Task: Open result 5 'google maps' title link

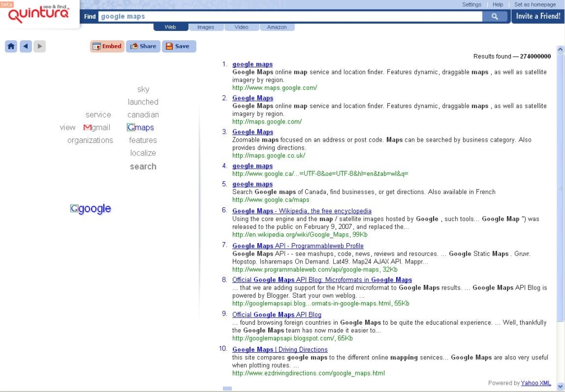Action: point(253,184)
